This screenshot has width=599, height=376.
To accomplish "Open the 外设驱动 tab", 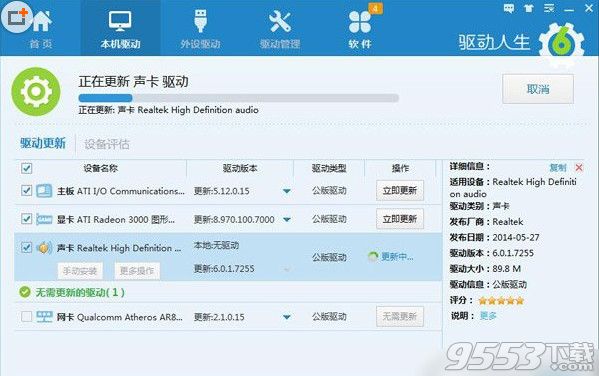I will click(x=201, y=30).
